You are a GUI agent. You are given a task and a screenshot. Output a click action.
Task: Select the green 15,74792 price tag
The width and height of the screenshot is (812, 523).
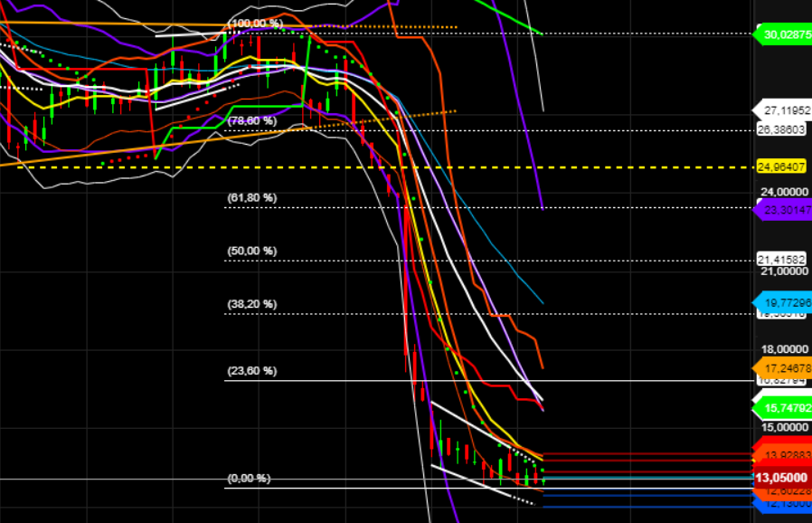(x=784, y=408)
